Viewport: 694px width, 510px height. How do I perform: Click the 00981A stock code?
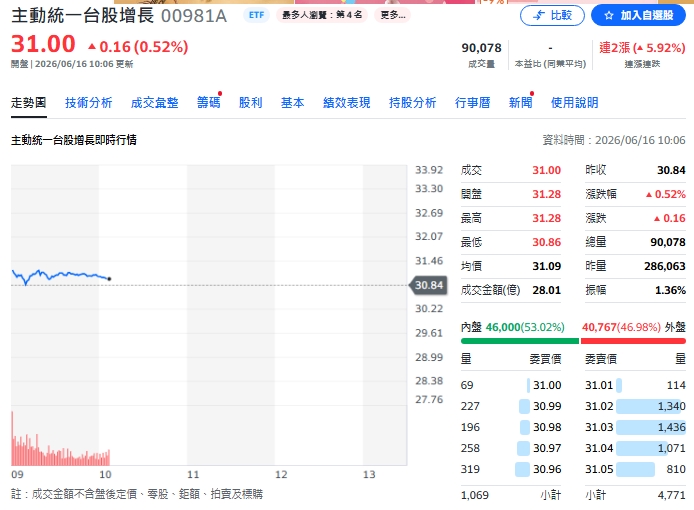click(194, 16)
